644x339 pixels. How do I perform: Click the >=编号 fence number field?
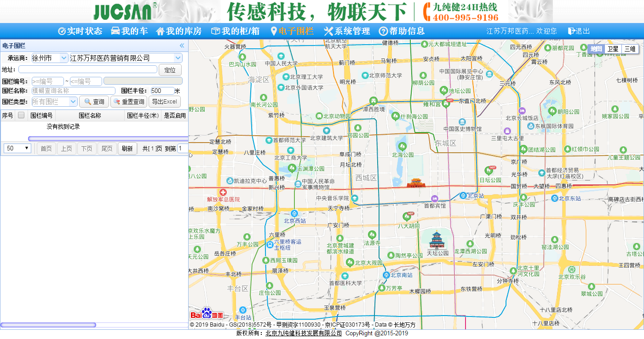tap(47, 81)
